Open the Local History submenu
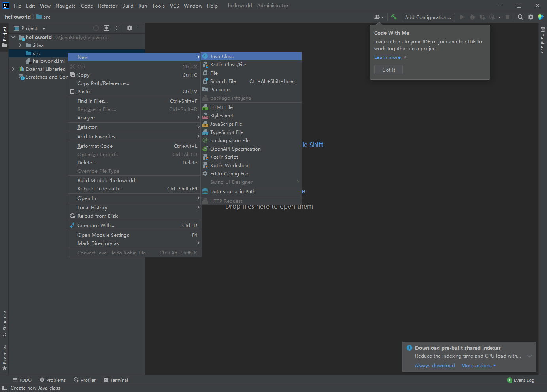547x392 pixels. (x=135, y=208)
